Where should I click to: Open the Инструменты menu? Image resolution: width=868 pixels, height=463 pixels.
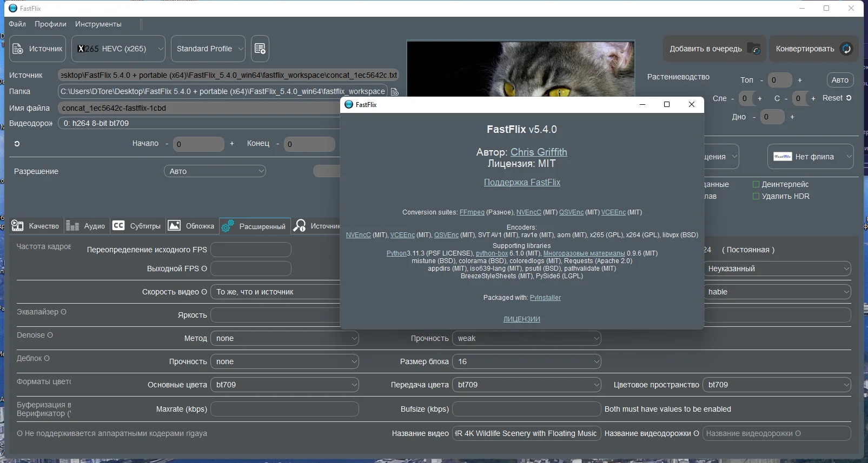point(98,24)
